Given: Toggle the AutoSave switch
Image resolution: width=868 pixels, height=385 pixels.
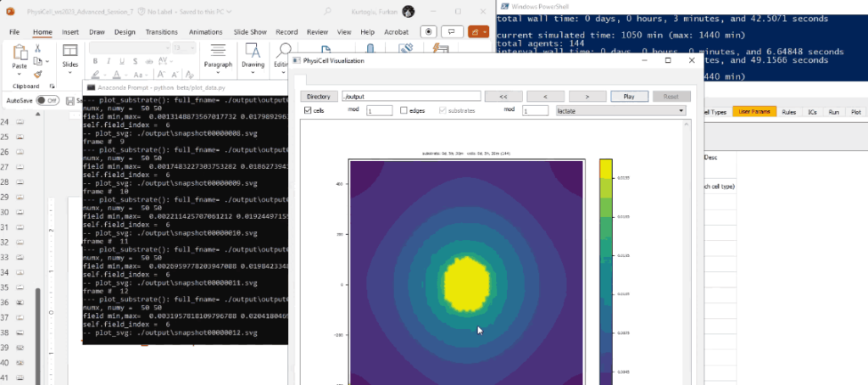Looking at the screenshot, I should [x=47, y=100].
